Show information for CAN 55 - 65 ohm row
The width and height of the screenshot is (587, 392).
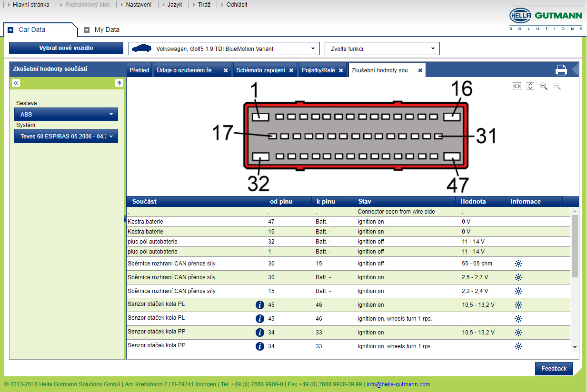tap(518, 264)
